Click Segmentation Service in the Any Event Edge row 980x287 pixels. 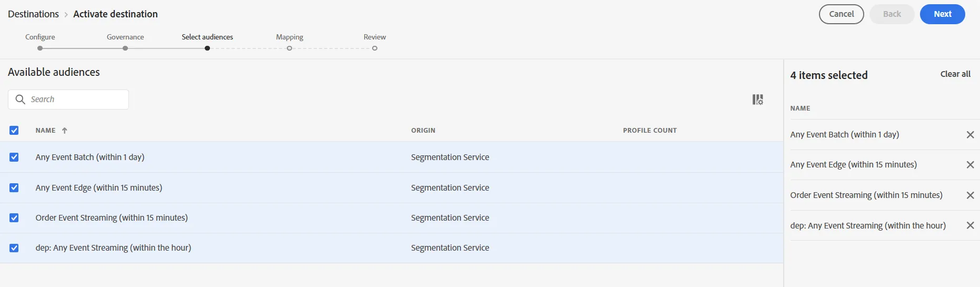pyautogui.click(x=450, y=187)
